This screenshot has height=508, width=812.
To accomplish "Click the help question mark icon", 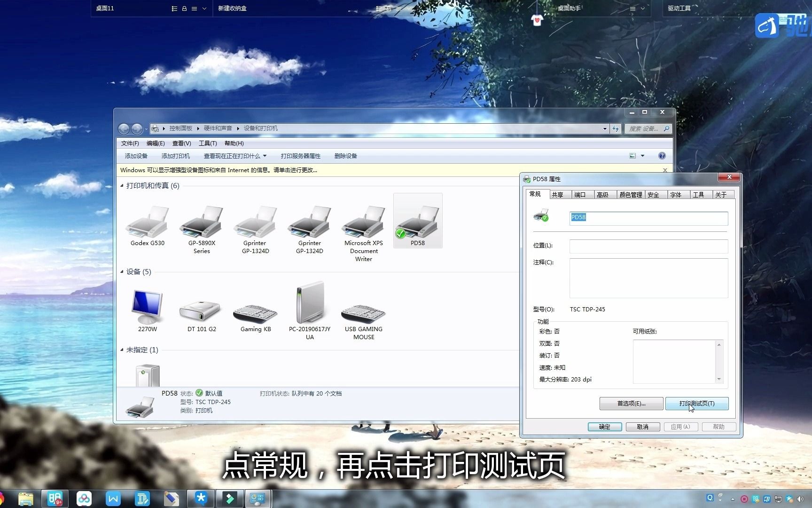I will tap(662, 155).
